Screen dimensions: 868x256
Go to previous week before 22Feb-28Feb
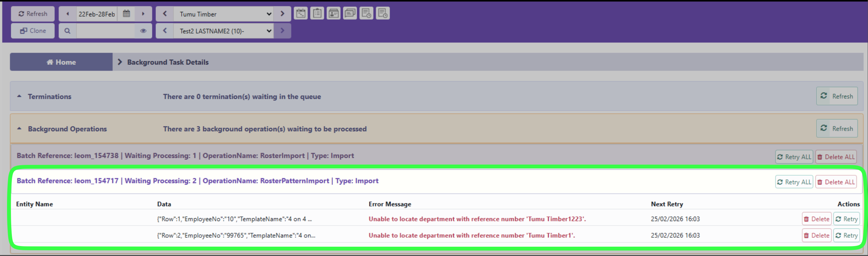tap(68, 14)
